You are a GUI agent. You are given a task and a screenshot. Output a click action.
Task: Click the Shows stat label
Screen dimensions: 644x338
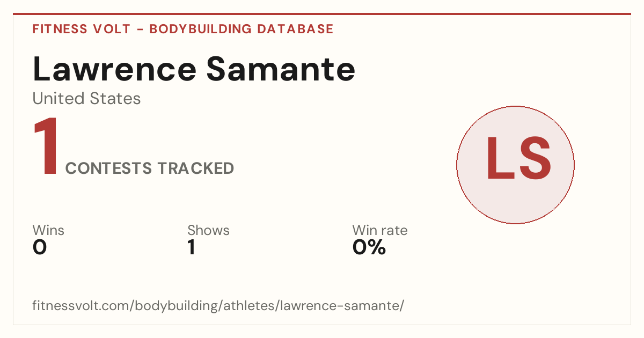[x=208, y=230]
